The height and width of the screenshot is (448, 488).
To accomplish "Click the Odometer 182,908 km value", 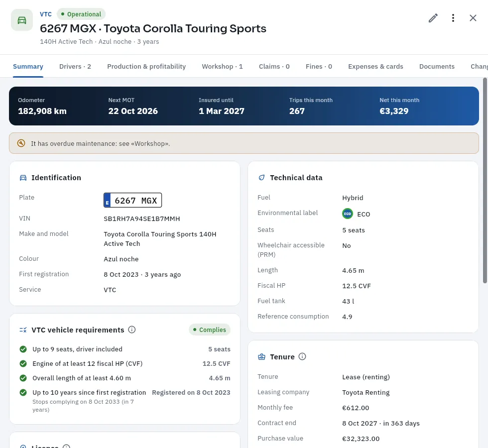I will (42, 111).
